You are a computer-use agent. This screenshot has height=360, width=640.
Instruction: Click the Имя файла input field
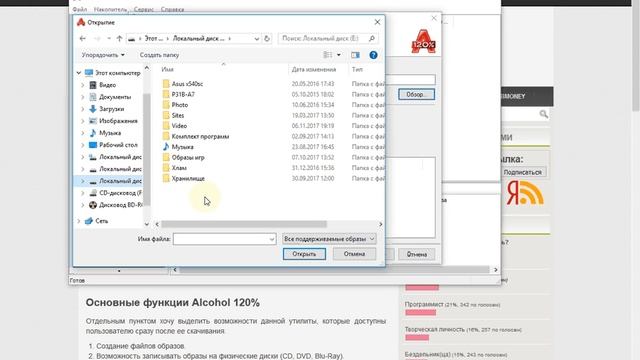[224, 239]
